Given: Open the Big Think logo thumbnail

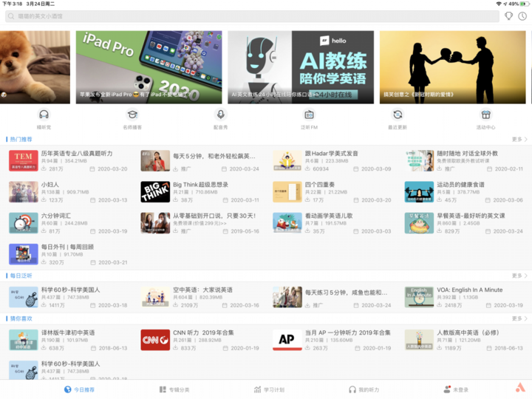Looking at the screenshot, I should [155, 191].
